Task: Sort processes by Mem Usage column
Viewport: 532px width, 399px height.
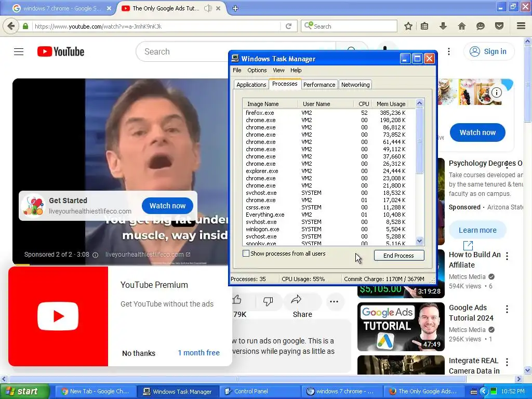Action: coord(390,104)
